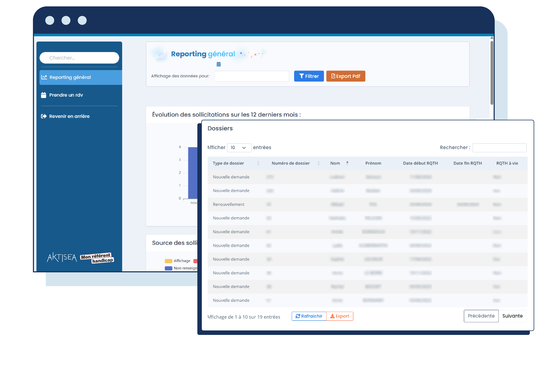Click the calendar icon under Reporting général

pos(219,64)
